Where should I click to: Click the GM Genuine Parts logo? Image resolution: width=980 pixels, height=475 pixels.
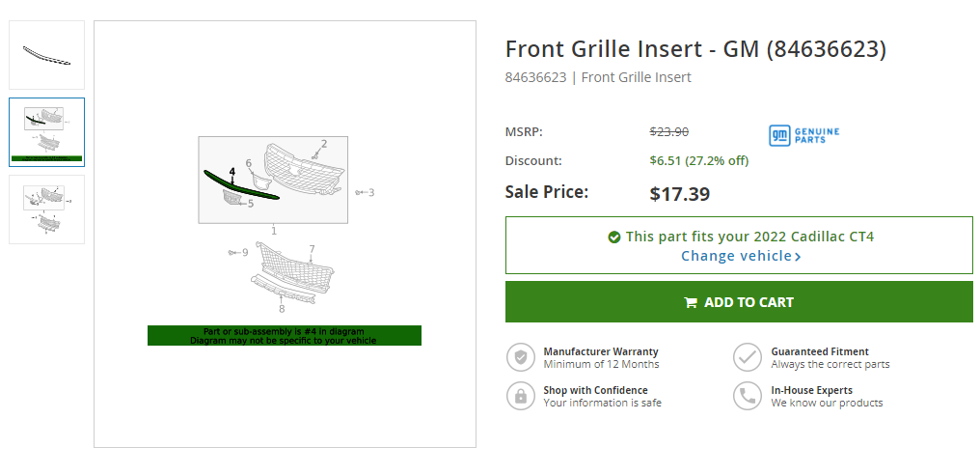[x=803, y=135]
